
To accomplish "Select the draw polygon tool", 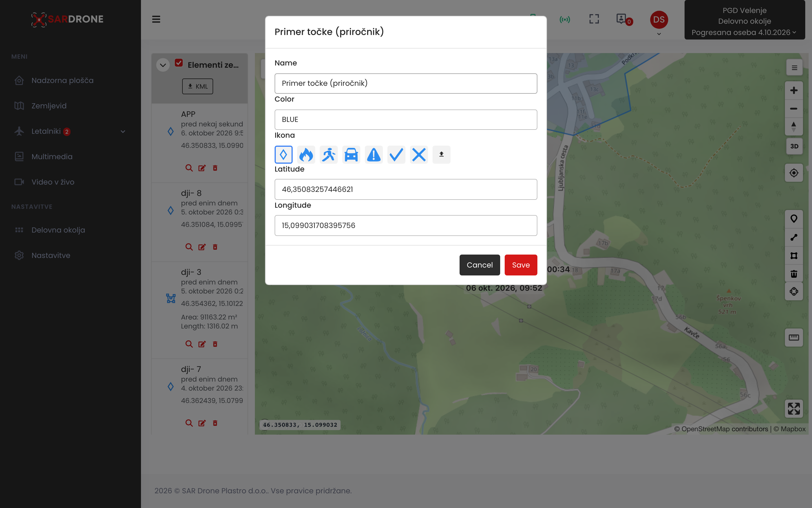I will coord(794,256).
